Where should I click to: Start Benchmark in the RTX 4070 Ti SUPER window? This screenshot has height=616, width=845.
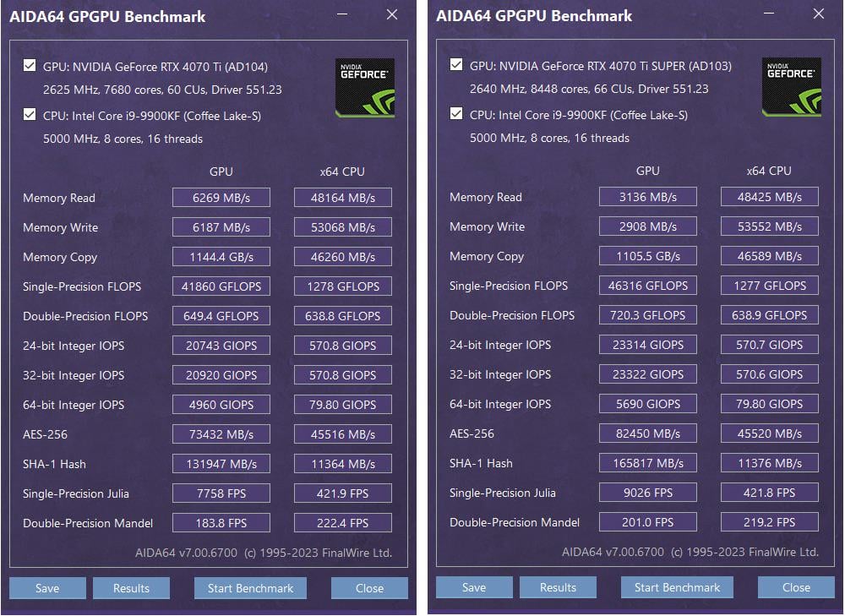point(677,587)
